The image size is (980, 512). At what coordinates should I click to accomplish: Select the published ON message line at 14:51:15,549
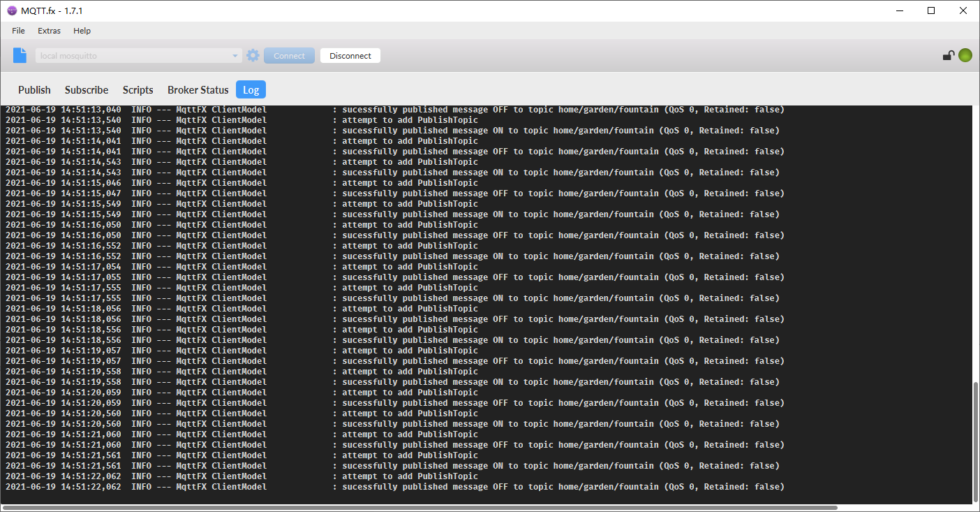pos(392,214)
